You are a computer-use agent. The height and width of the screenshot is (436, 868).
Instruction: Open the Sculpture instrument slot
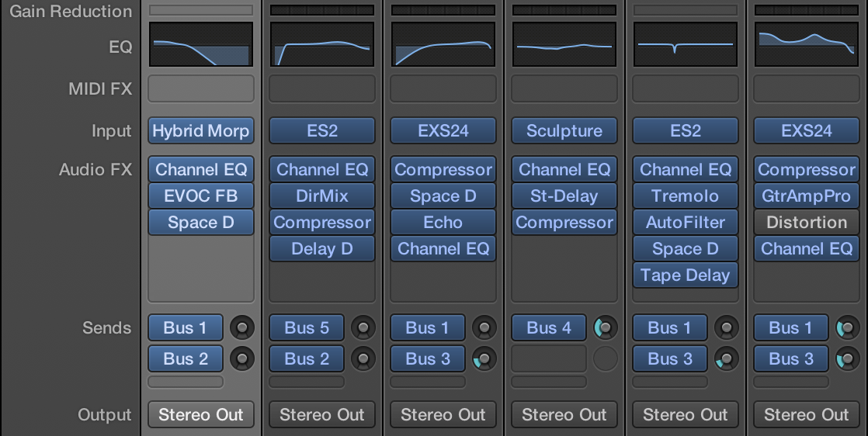[564, 130]
